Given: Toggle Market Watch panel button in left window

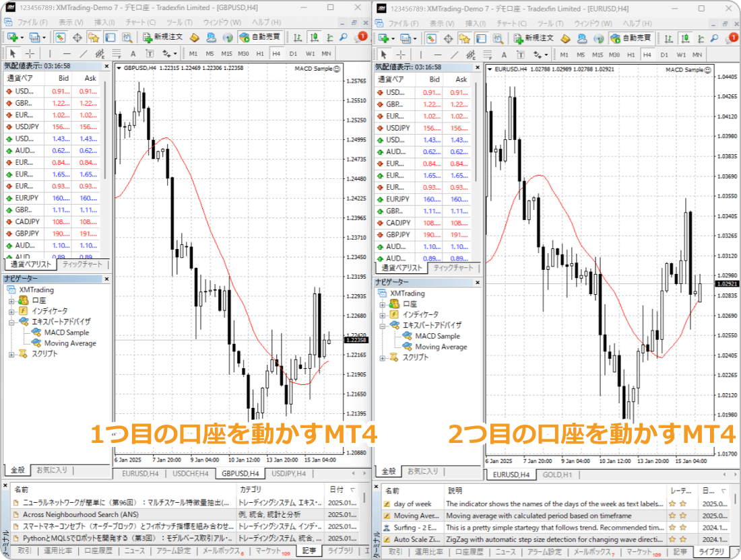Looking at the screenshot, I should [x=60, y=37].
